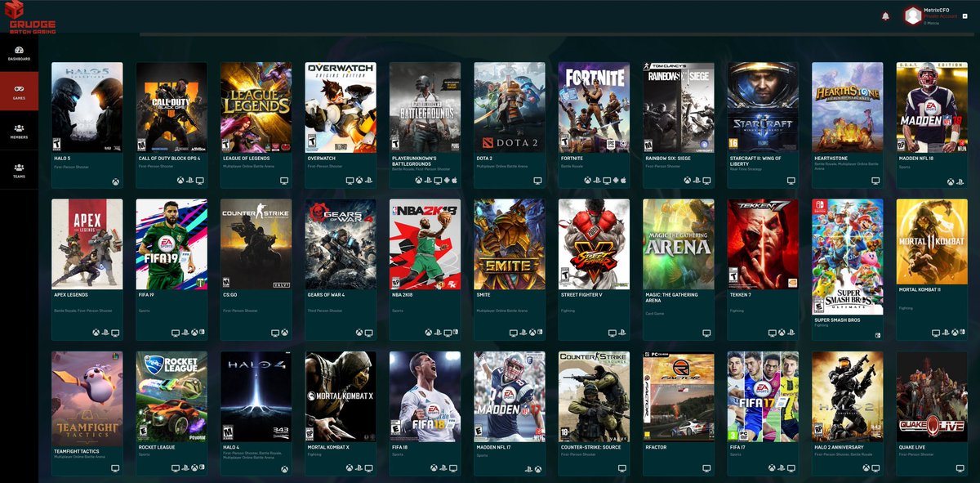980x483 pixels.
Task: Open Teams in the sidebar
Action: tap(19, 169)
